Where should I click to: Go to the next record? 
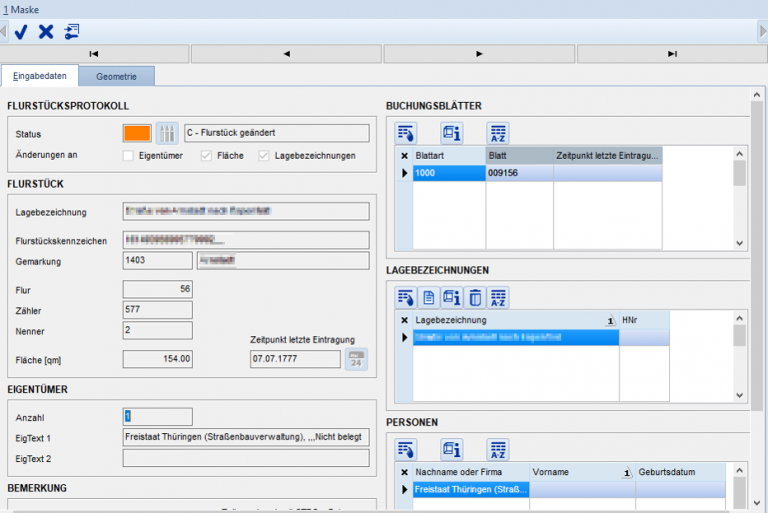[x=479, y=54]
